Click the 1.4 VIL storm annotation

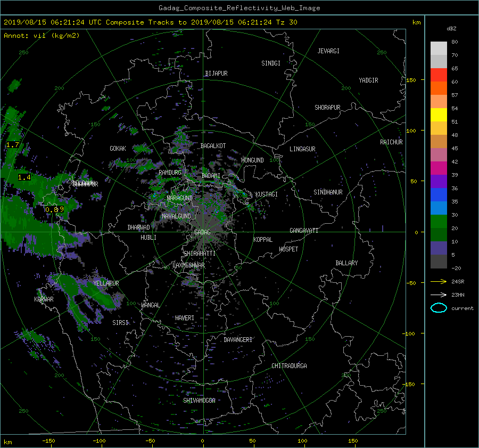coord(24,177)
